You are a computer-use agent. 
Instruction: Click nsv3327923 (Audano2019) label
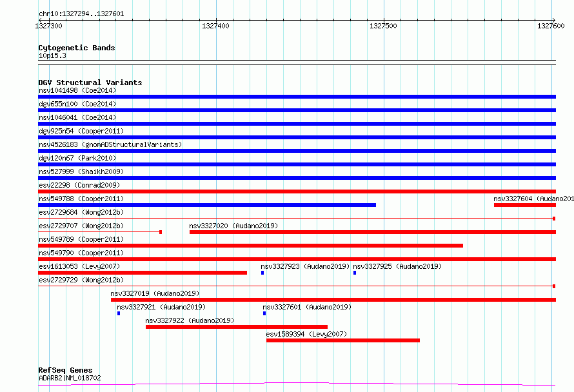[x=305, y=266]
